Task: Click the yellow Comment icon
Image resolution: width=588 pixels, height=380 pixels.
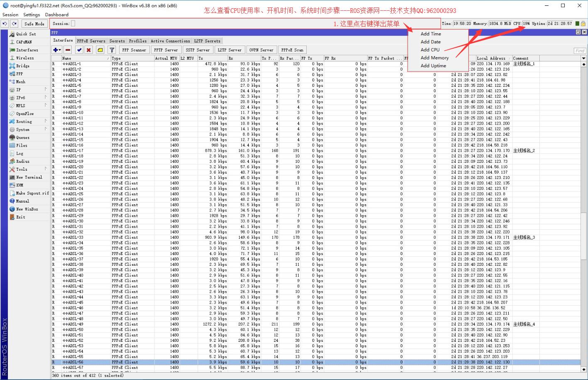Action: tap(100, 50)
